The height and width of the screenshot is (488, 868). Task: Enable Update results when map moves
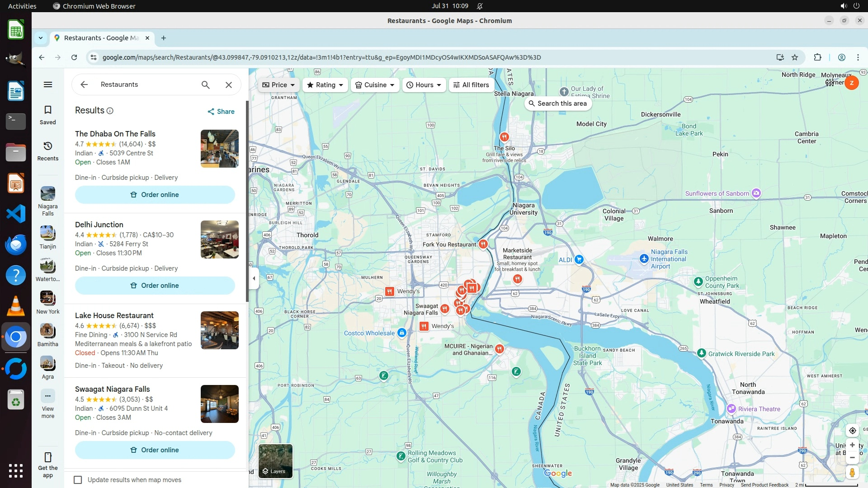(78, 480)
